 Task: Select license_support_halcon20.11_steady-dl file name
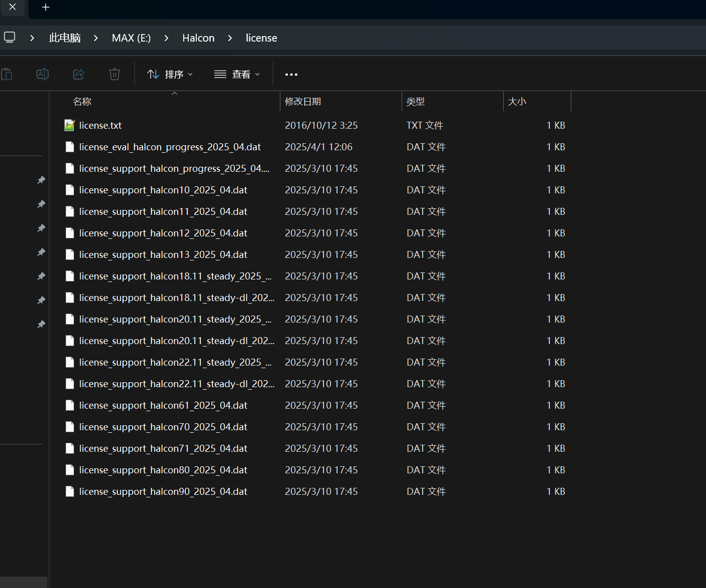(x=177, y=341)
